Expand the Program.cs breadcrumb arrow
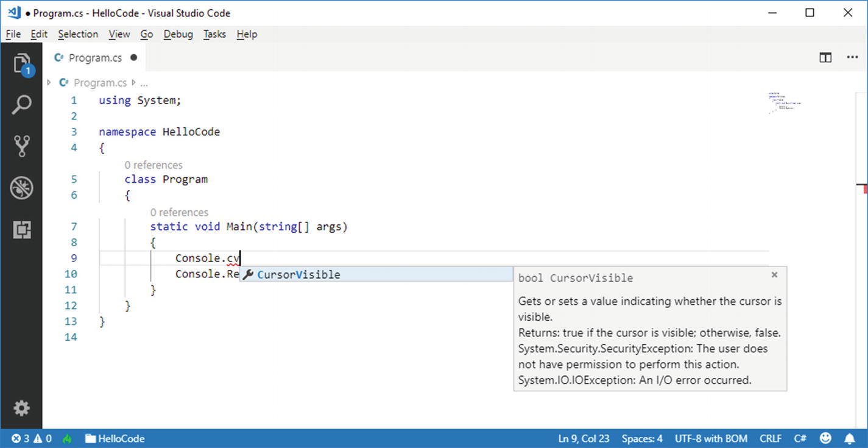The image size is (868, 448). [49, 83]
